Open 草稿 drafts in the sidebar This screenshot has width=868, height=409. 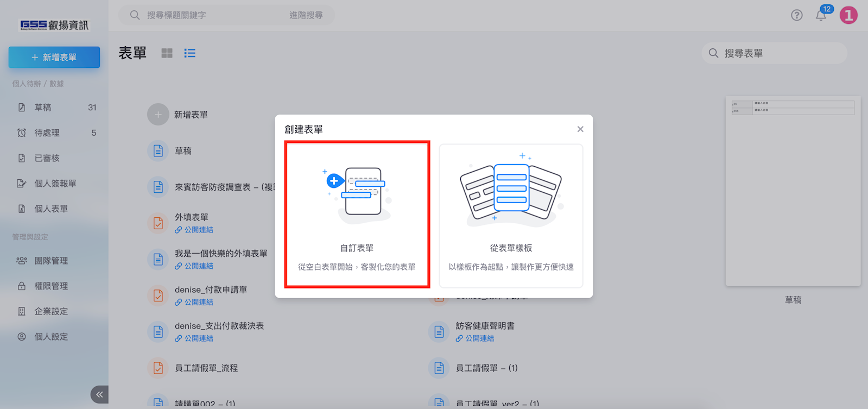43,108
